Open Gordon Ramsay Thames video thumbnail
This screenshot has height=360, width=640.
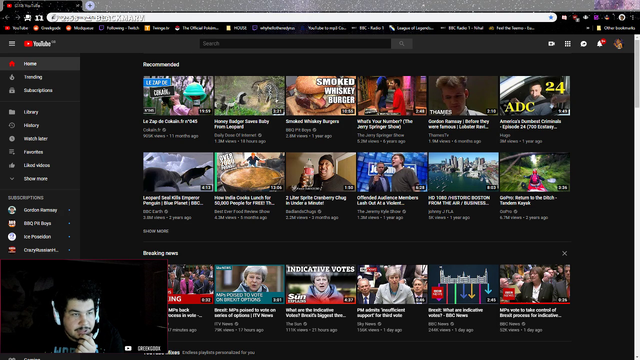coord(464,96)
